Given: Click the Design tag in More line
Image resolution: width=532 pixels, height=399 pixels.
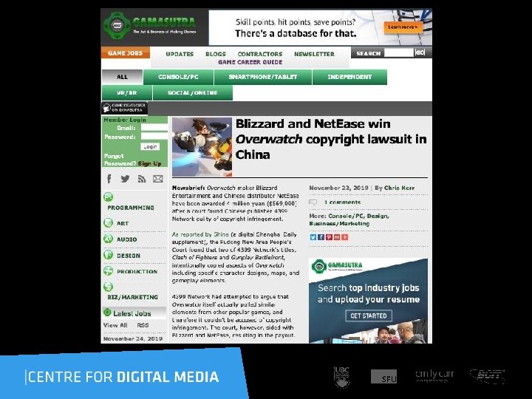Looking at the screenshot, I should [378, 216].
